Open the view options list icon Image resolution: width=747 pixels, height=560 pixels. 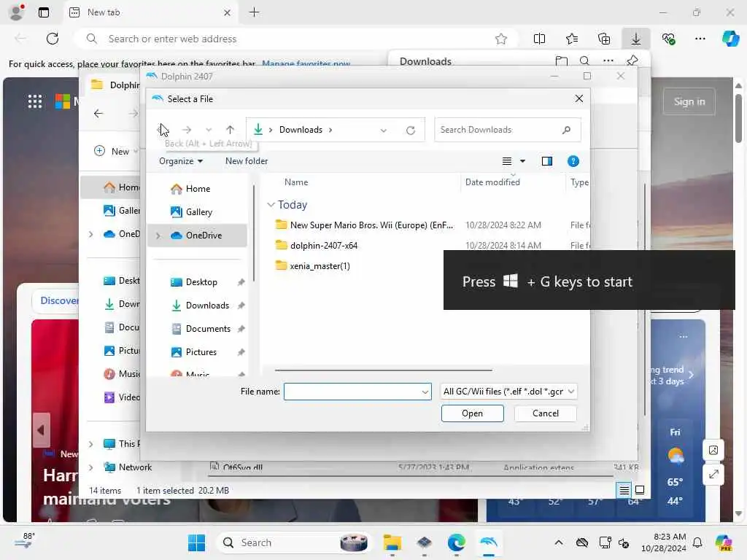(507, 161)
